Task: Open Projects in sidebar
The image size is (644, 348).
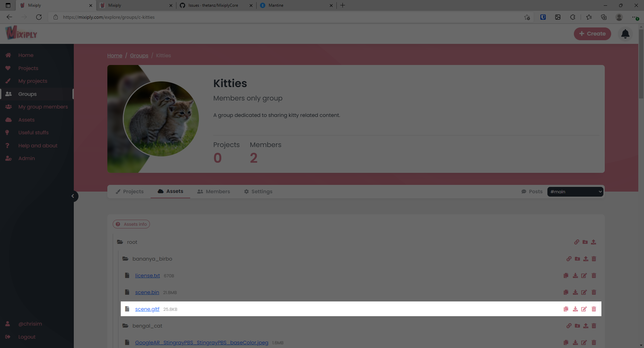Action: coord(28,68)
